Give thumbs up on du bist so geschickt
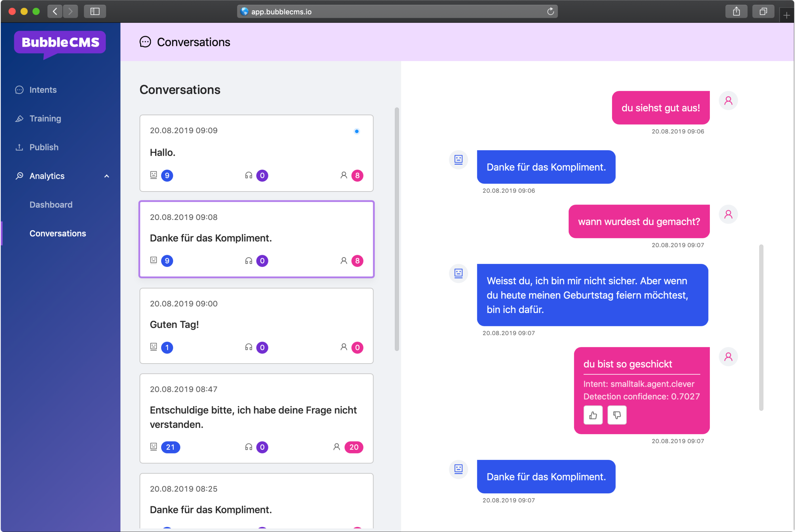The width and height of the screenshot is (795, 532). coord(593,415)
